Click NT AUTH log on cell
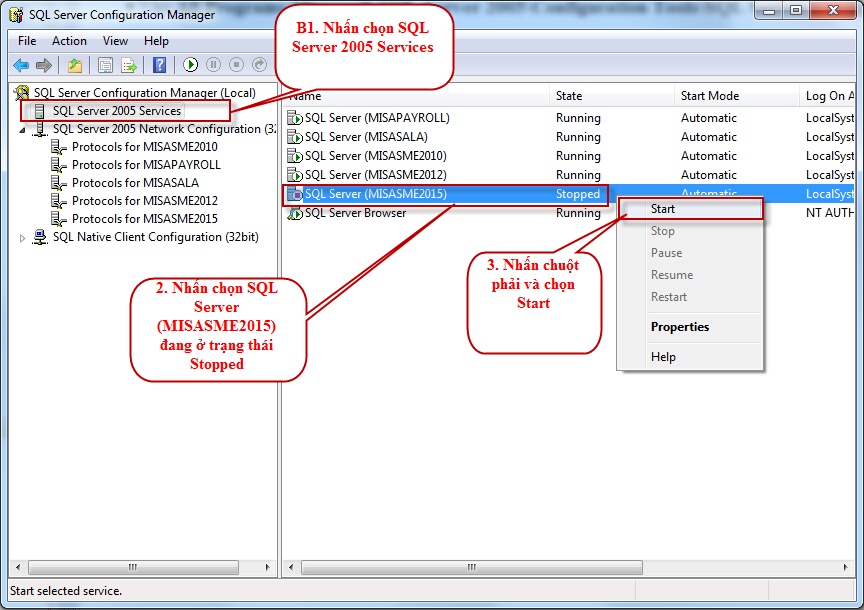The height and width of the screenshot is (610, 864). pyautogui.click(x=830, y=213)
